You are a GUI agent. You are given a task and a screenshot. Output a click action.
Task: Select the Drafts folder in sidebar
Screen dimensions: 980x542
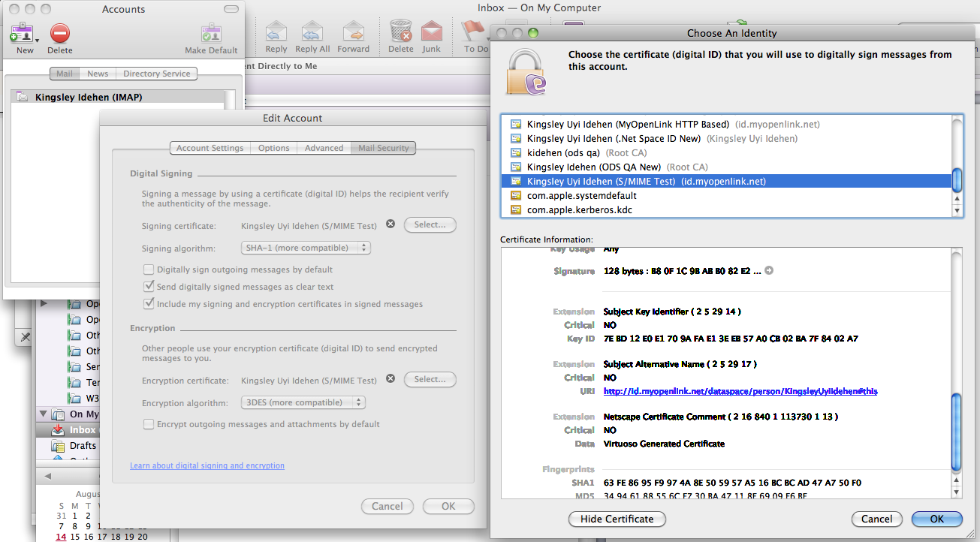67,445
